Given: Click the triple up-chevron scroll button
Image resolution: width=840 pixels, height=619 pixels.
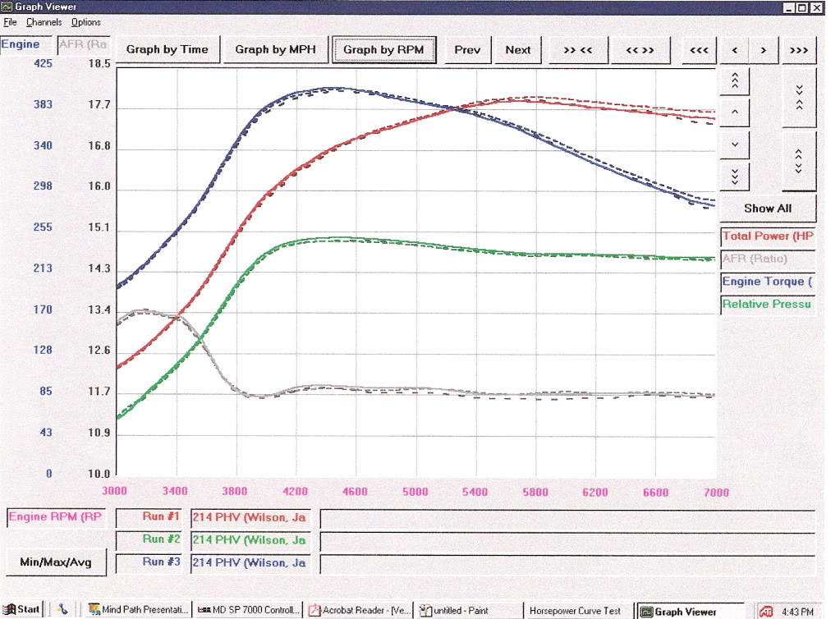Looking at the screenshot, I should (x=734, y=80).
